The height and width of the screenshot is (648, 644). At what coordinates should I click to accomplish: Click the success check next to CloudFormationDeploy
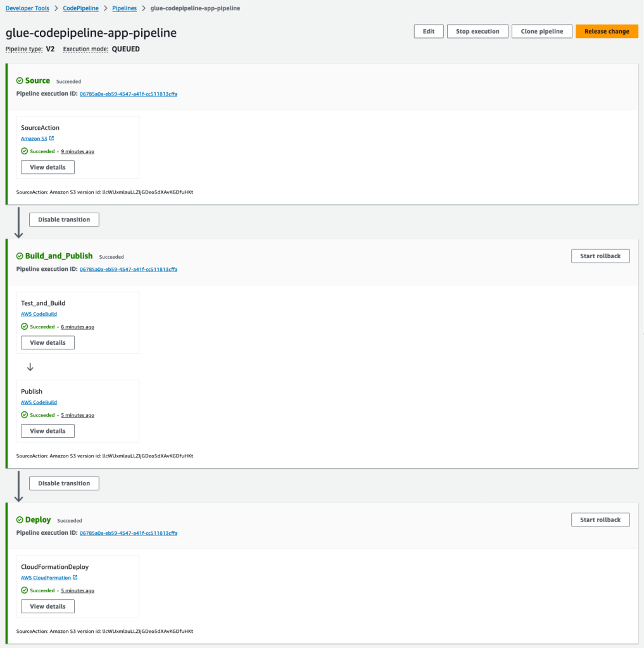coord(25,590)
